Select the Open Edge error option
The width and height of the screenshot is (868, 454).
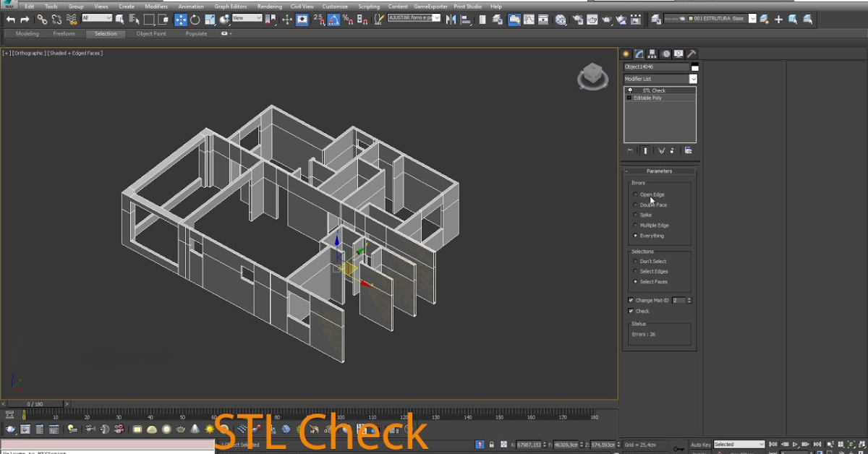pos(637,194)
